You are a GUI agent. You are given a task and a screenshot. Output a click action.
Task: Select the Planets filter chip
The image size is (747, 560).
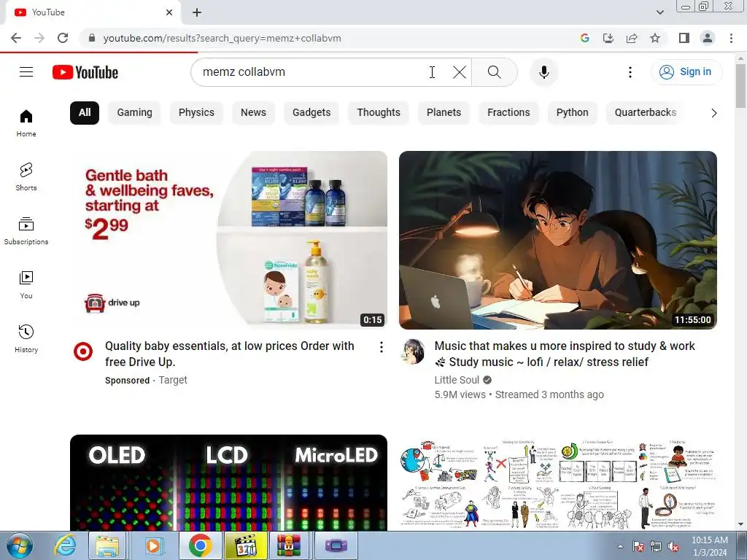(x=444, y=113)
